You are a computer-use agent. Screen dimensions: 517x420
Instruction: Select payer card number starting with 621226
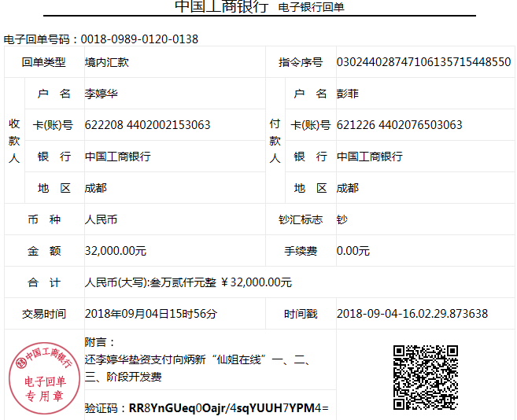(x=399, y=125)
